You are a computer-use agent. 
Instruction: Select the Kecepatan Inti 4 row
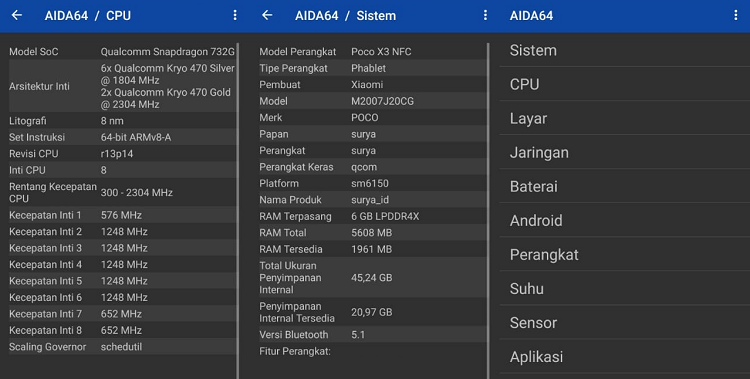[x=122, y=264]
